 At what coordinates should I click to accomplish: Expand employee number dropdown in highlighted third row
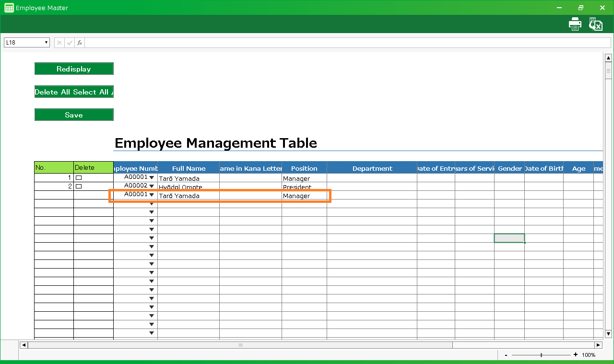tap(152, 195)
